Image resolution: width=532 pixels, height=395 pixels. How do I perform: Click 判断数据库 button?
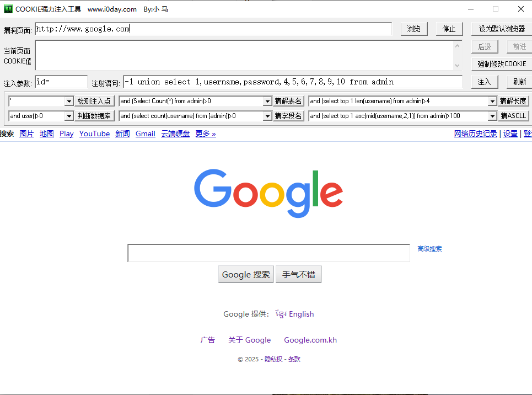94,116
